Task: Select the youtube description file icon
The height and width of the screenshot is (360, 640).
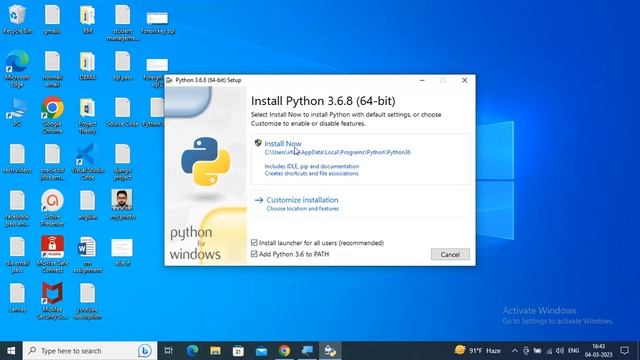Action: click(87, 300)
